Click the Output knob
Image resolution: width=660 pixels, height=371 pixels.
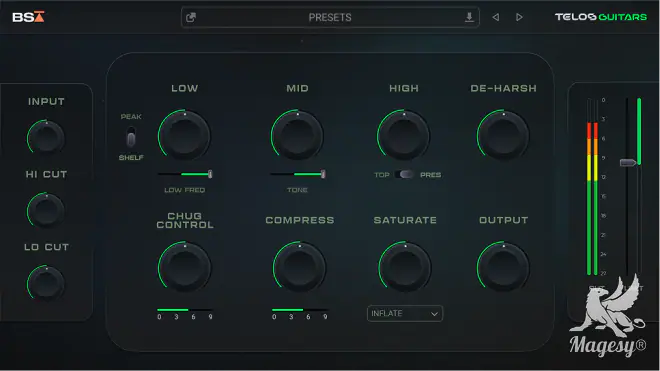503,267
